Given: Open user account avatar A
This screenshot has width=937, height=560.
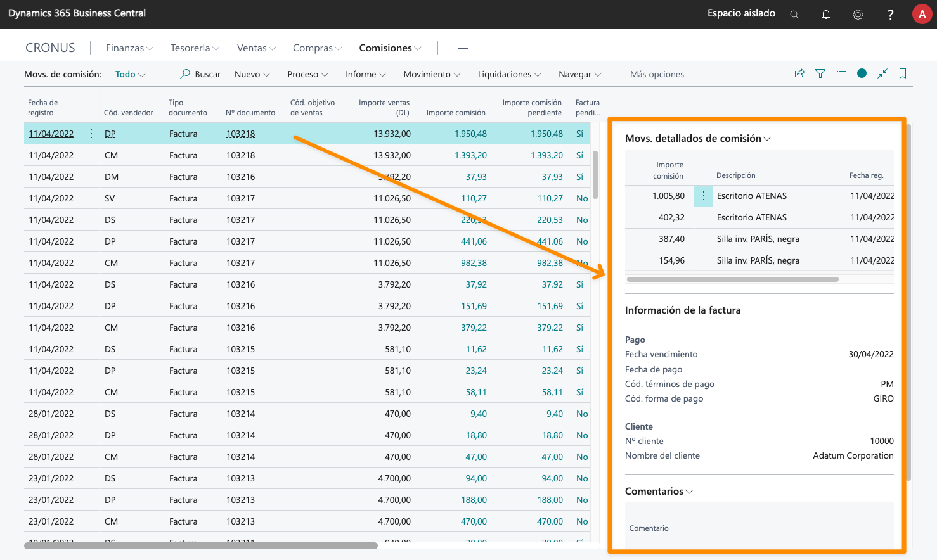Looking at the screenshot, I should pyautogui.click(x=922, y=14).
